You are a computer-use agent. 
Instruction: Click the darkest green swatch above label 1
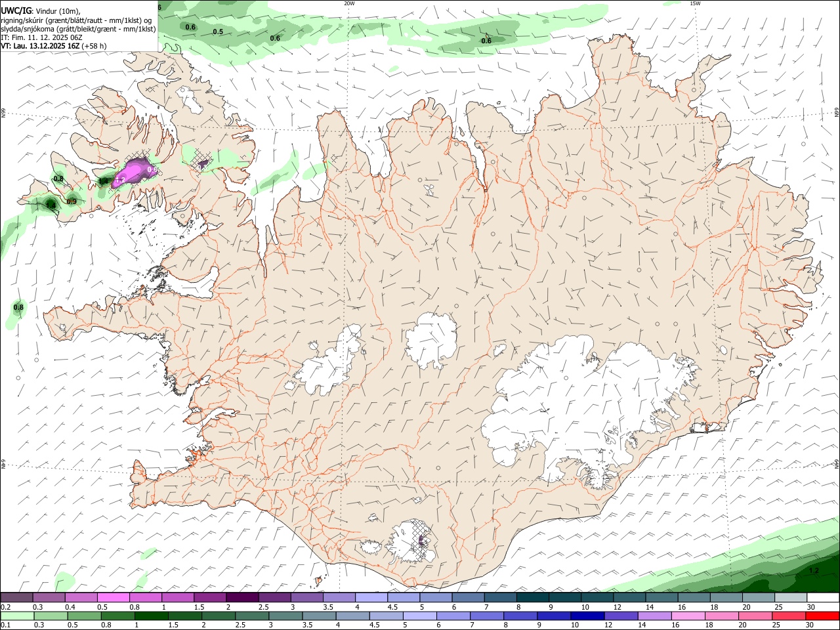point(150,616)
